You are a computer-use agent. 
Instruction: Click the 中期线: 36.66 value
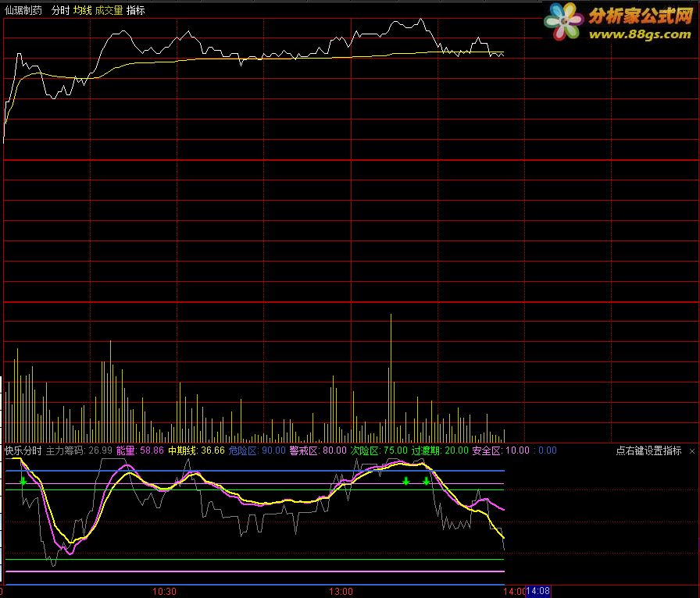click(x=196, y=450)
